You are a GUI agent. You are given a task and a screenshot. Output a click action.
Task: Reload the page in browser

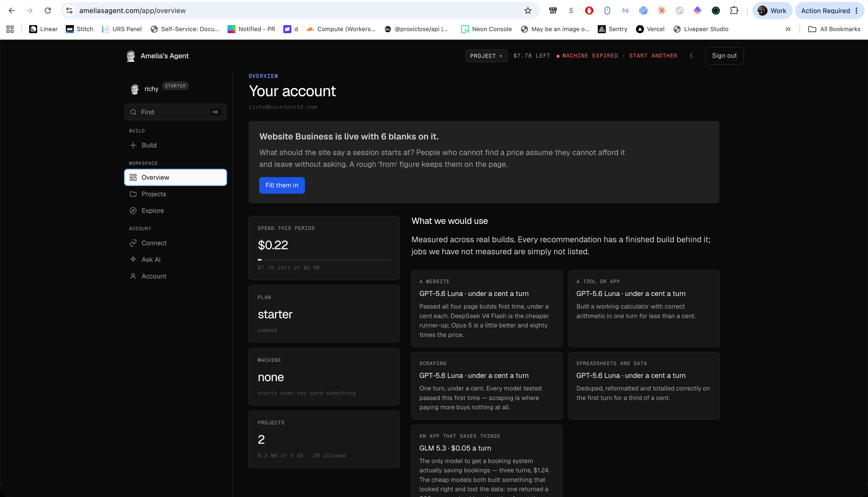point(48,11)
